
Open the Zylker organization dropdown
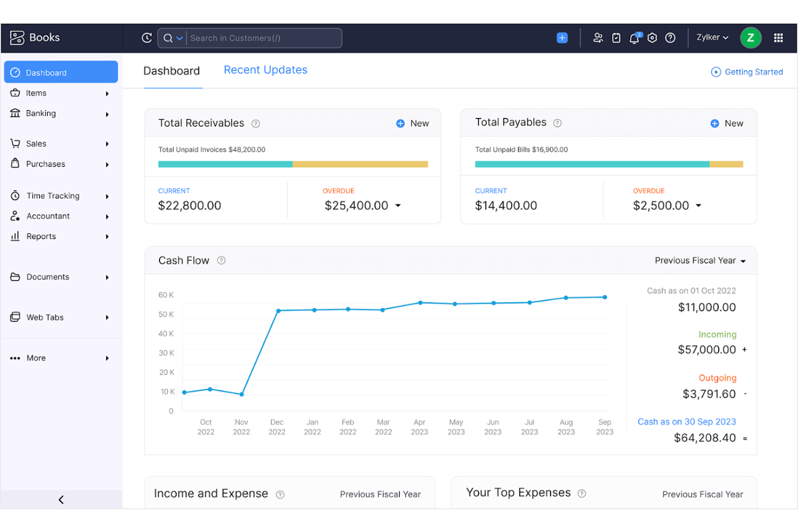coord(712,37)
